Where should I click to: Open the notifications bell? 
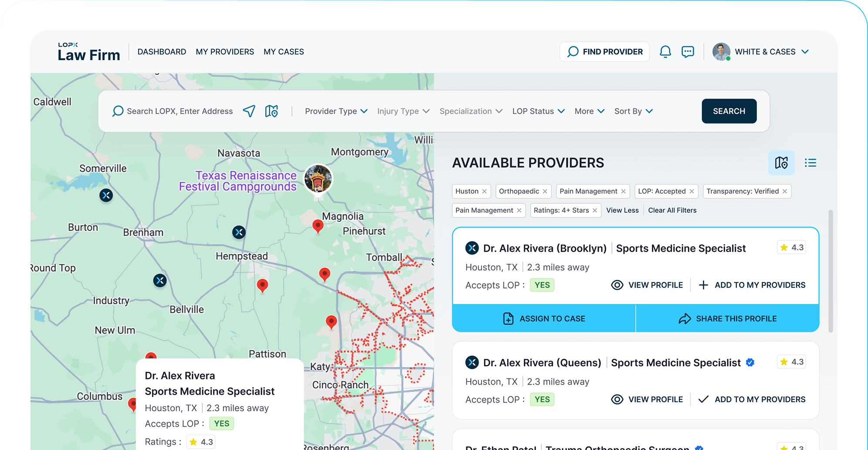tap(665, 51)
